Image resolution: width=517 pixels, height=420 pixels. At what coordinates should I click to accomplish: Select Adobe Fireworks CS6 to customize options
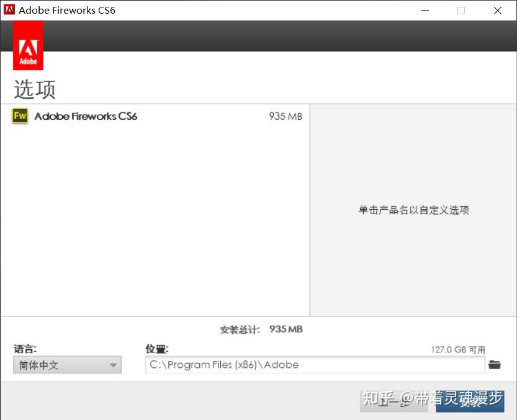click(x=86, y=116)
